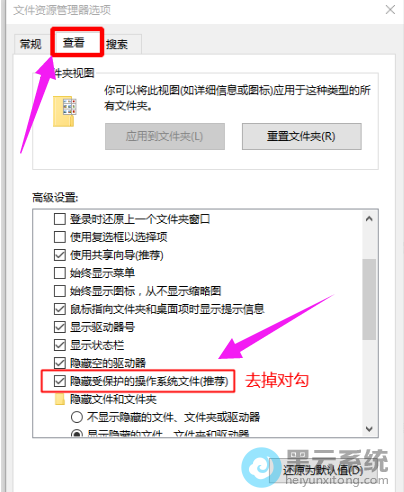
Task: Click the 隐藏文件和文件夹 folder icon
Action: pyautogui.click(x=60, y=399)
